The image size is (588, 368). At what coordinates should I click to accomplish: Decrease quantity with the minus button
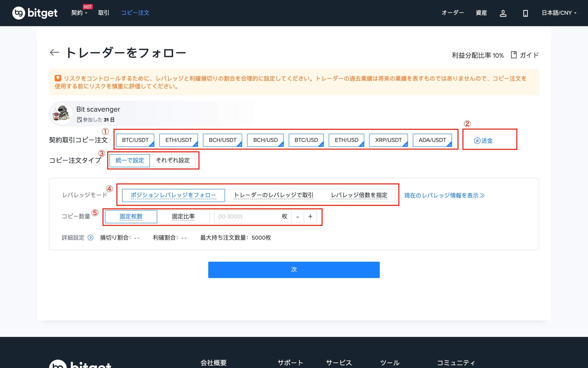pyautogui.click(x=298, y=217)
